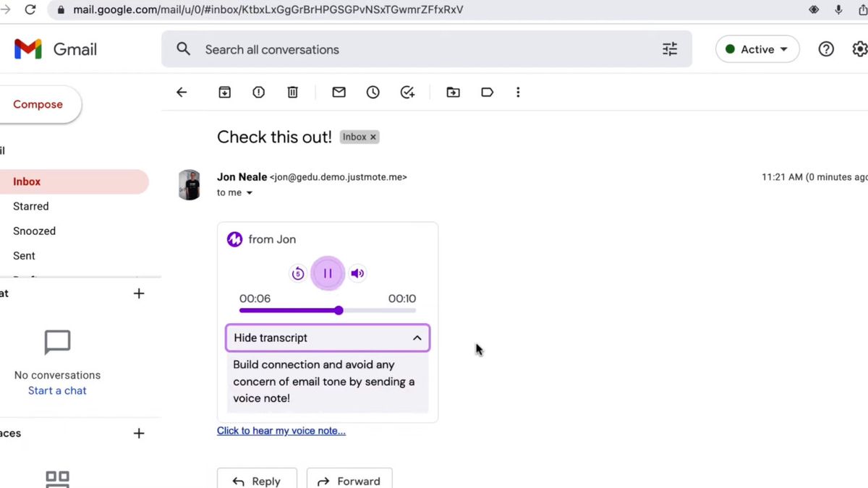Click the browser microphone icon

(x=838, y=10)
